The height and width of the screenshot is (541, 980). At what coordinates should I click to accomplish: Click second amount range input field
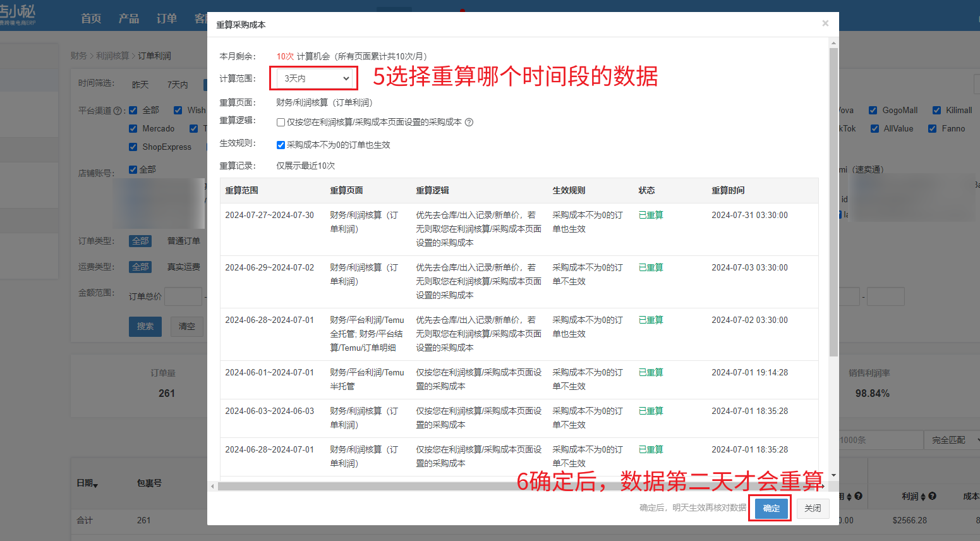pyautogui.click(x=886, y=296)
